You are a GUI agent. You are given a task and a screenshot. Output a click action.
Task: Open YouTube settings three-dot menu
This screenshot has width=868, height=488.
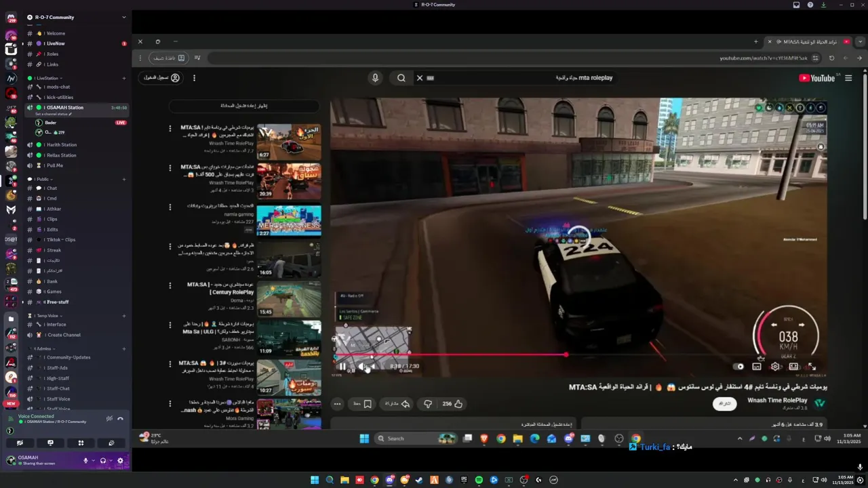194,78
